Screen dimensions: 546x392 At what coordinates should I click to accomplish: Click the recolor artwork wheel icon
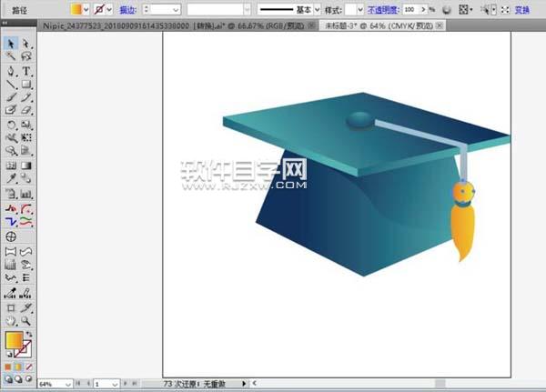447,10
